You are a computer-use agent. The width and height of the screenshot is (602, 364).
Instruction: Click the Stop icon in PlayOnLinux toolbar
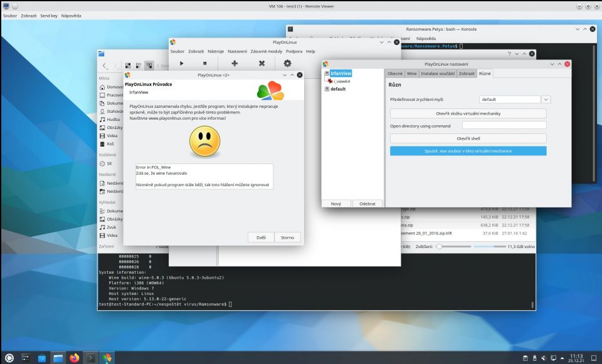pyautogui.click(x=204, y=63)
